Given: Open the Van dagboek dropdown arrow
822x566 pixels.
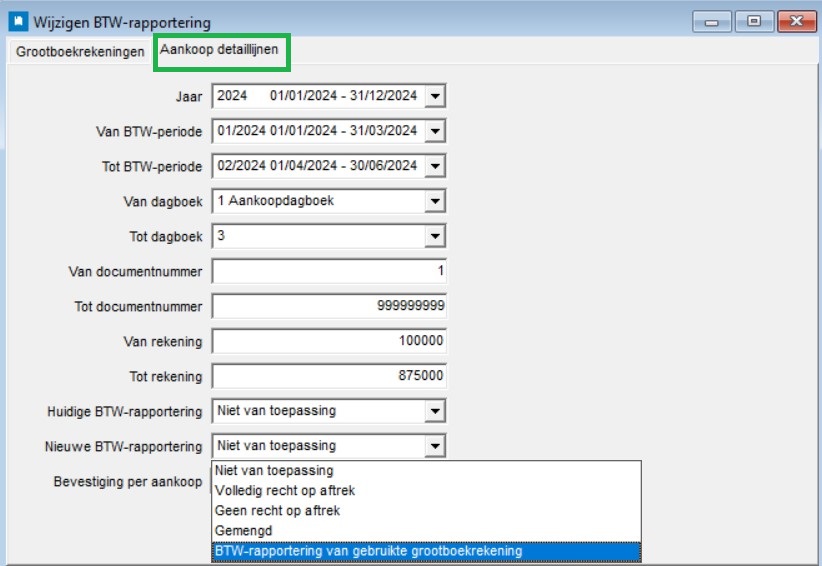Looking at the screenshot, I should pyautogui.click(x=435, y=201).
